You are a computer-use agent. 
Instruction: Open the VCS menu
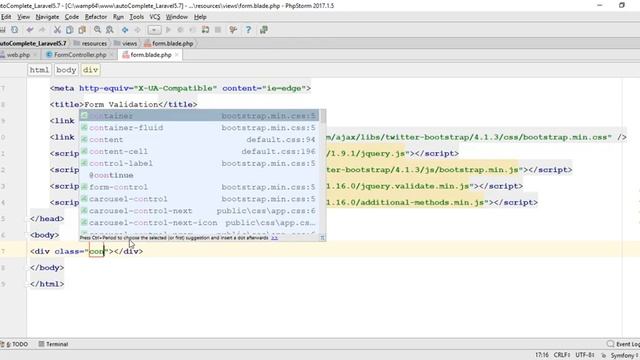155,17
